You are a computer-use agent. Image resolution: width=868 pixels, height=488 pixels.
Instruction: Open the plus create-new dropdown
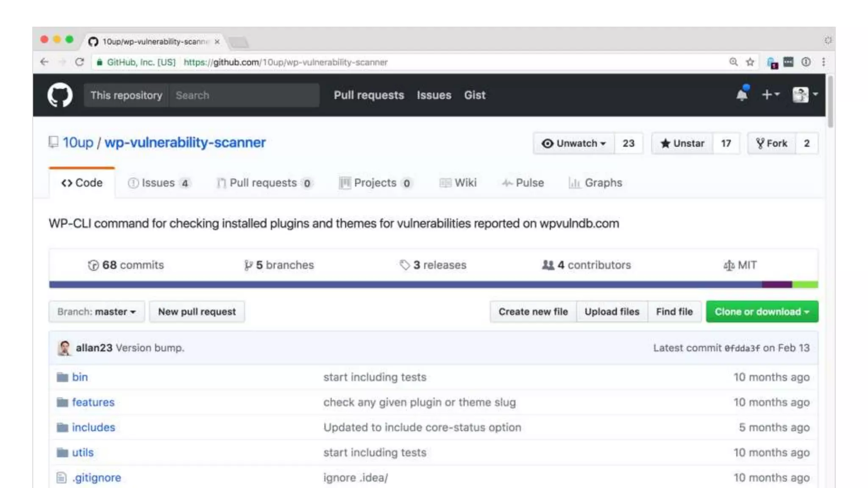click(770, 95)
